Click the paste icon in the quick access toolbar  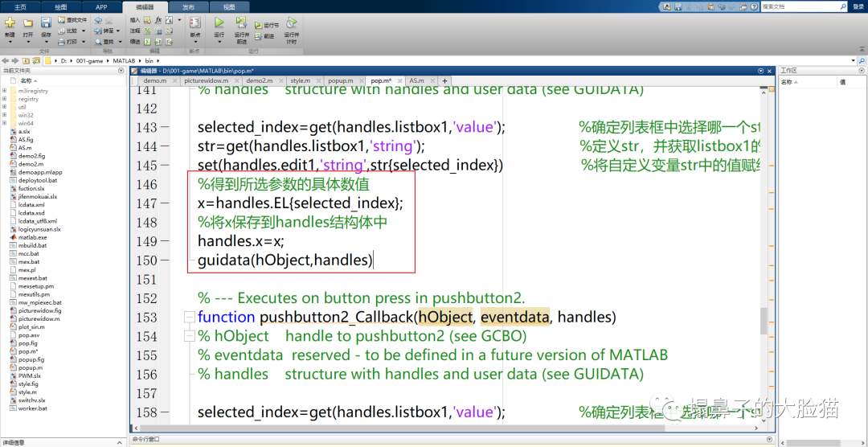pos(710,6)
